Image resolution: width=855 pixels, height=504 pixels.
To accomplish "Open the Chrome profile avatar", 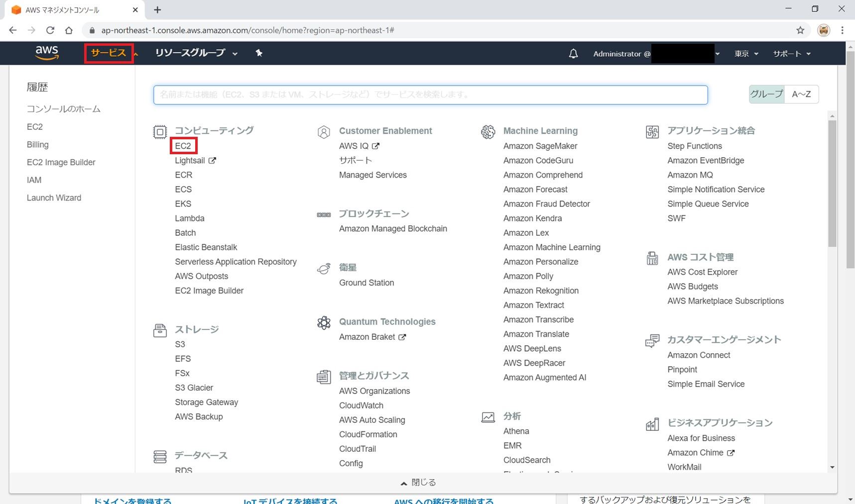I will [824, 30].
